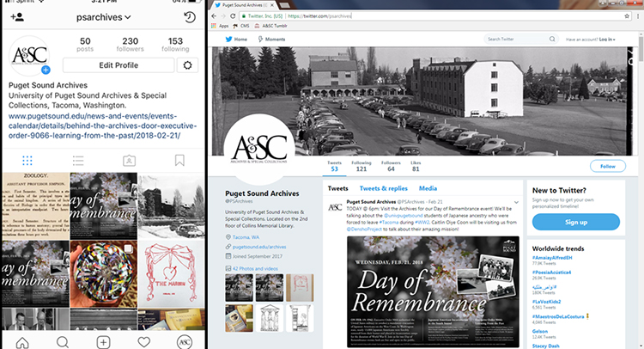This screenshot has height=349, width=644.
Task: Select Tweets 53 profile stat
Action: coord(334,166)
